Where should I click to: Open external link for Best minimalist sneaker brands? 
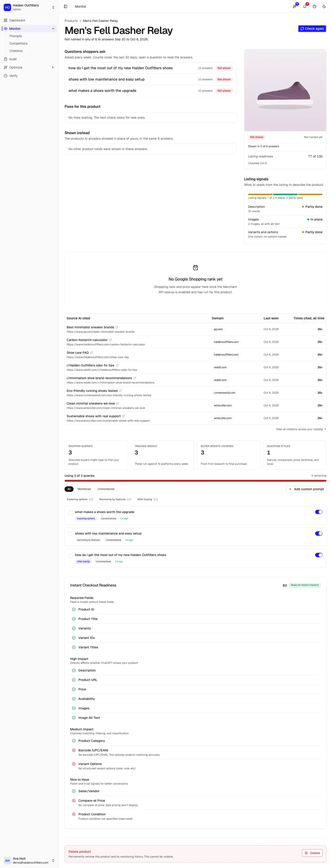(117, 327)
